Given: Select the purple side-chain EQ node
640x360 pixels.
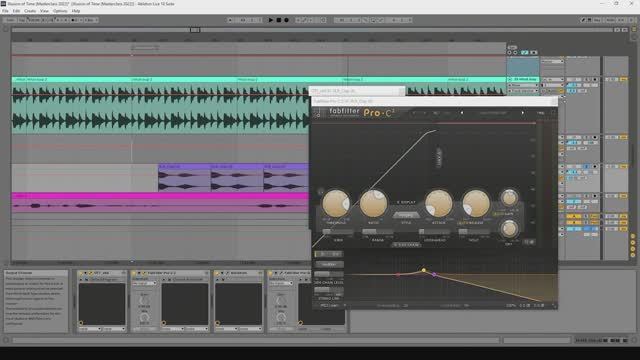Looking at the screenshot, I should point(434,274).
